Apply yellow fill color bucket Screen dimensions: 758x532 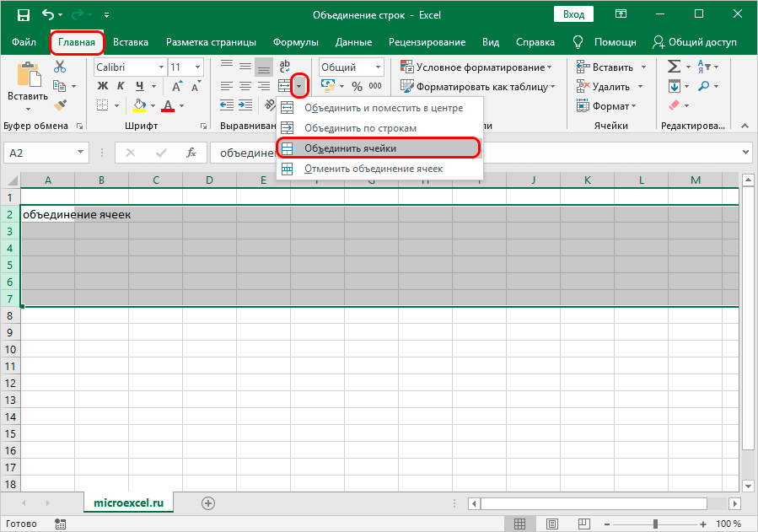[x=139, y=105]
